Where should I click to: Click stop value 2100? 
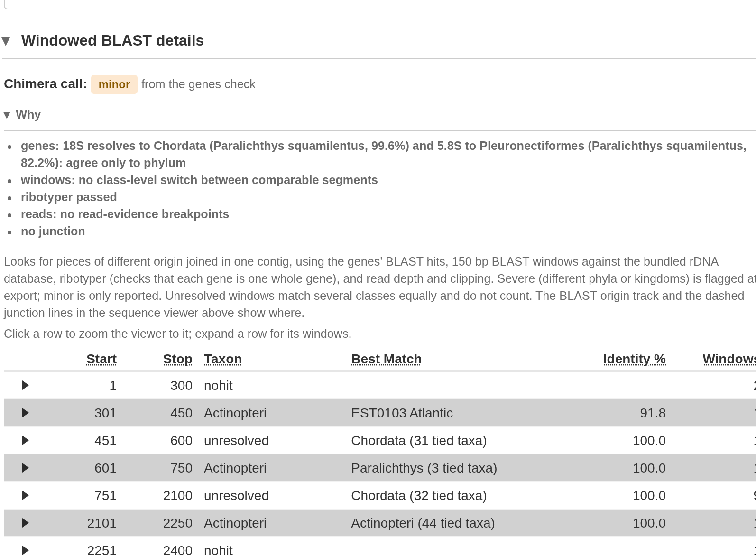[178, 496]
